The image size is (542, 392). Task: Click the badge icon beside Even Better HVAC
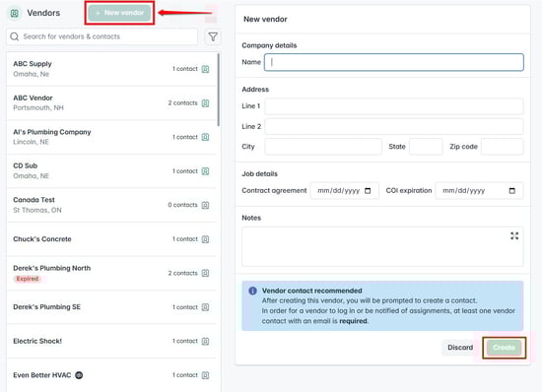(x=79, y=375)
